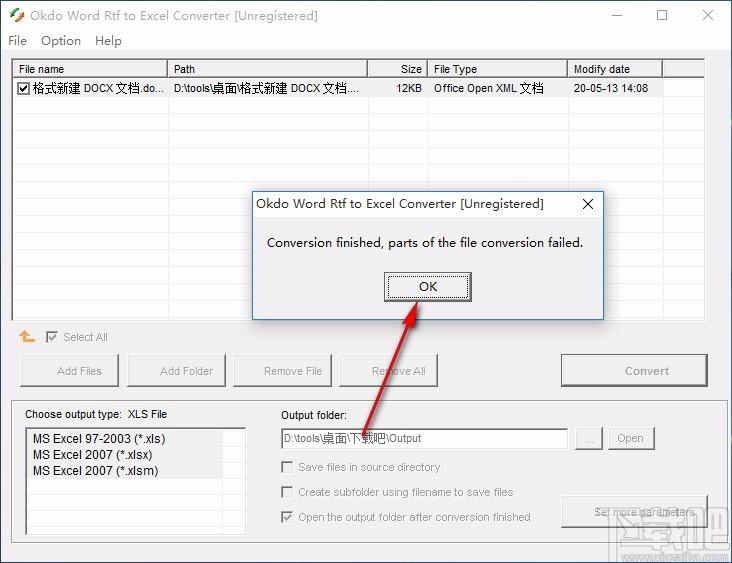The image size is (732, 563).
Task: Click the Okdo app icon in title bar
Action: coord(17,15)
